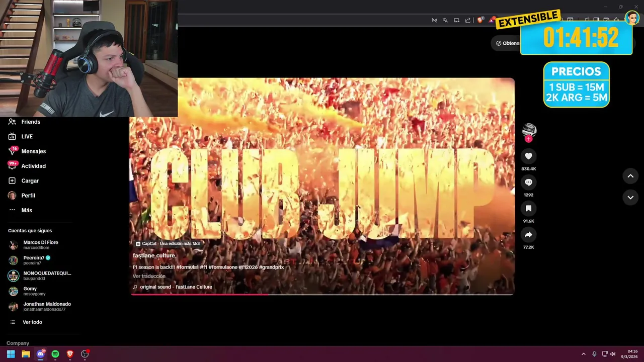Switch to Brave browser in taskbar
This screenshot has width=644, height=362.
[70, 354]
